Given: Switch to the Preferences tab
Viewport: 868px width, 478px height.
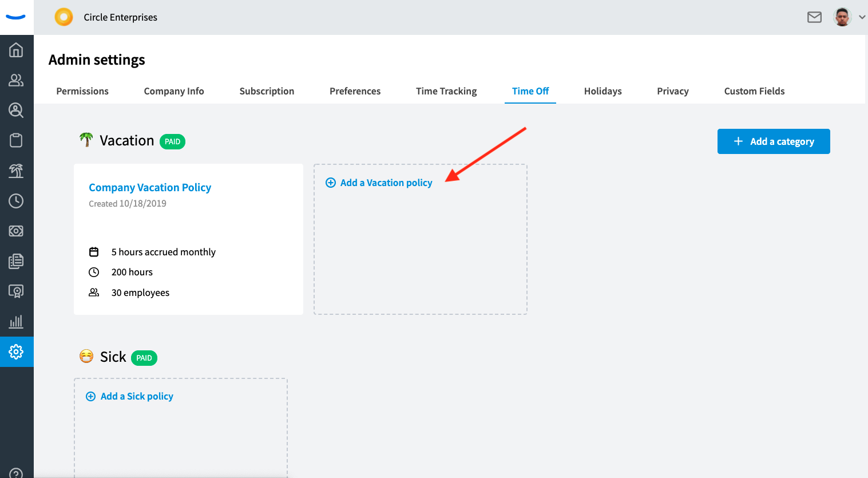Looking at the screenshot, I should click(x=355, y=91).
